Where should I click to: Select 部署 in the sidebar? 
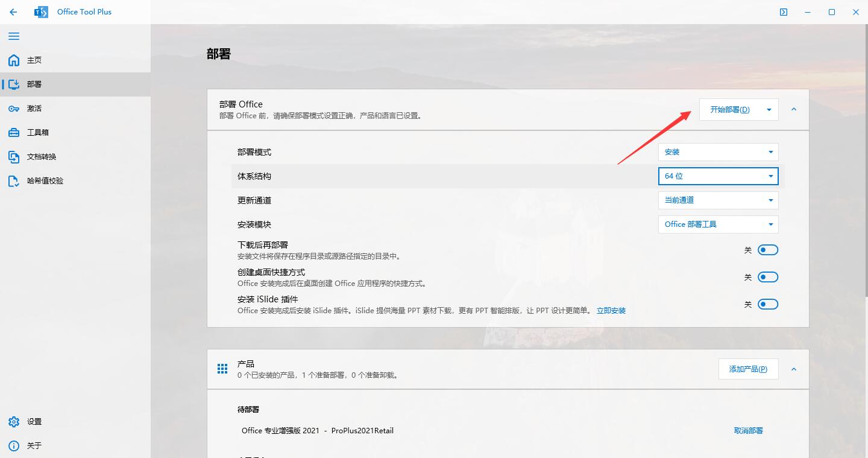coord(75,84)
